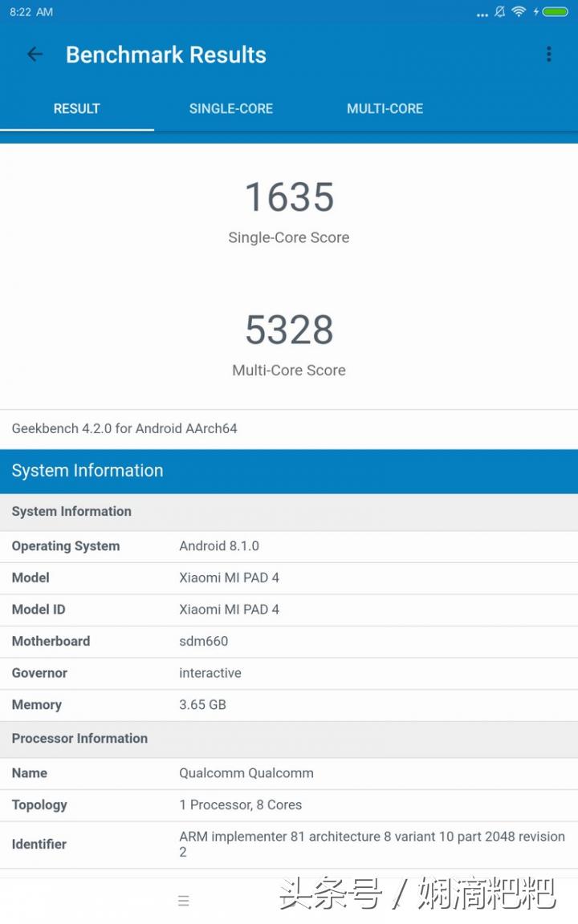Viewport: 578px width, 924px height.
Task: Tap the battery charging indicator
Action: tap(551, 12)
